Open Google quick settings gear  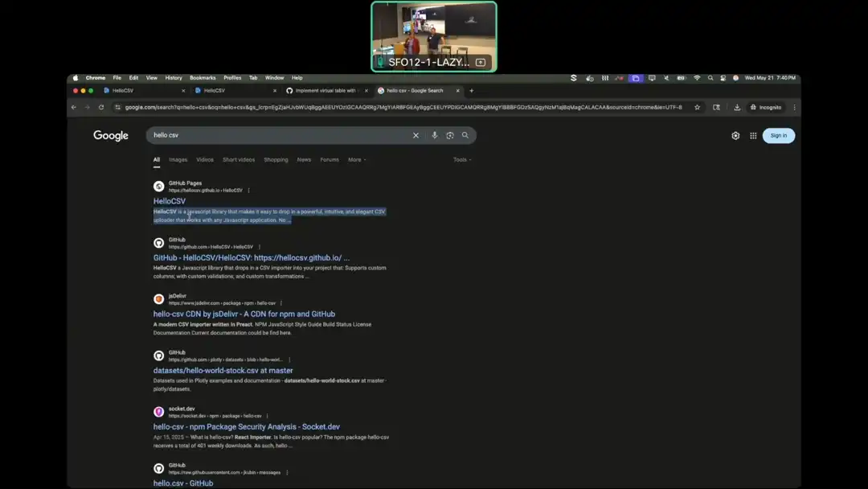click(735, 136)
